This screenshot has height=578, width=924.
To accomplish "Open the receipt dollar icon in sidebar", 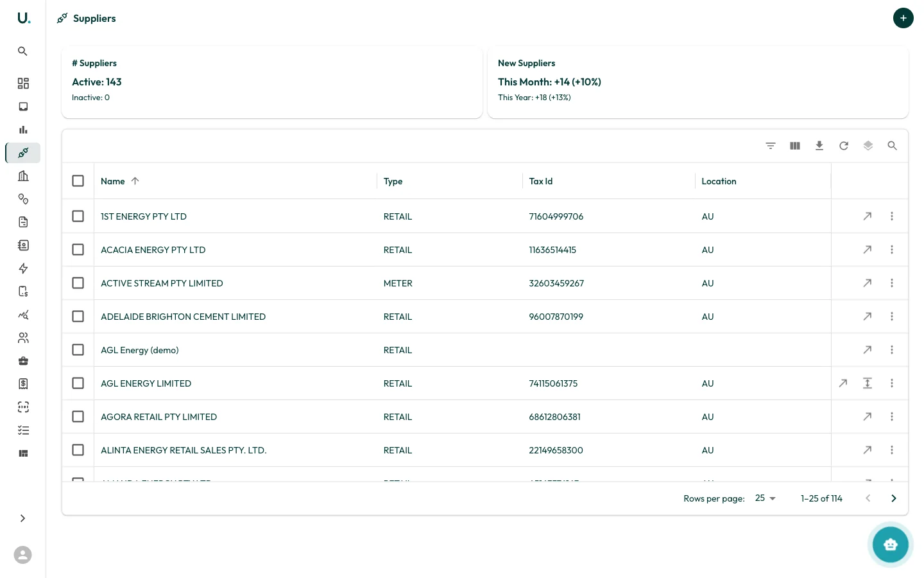I will pos(23,384).
